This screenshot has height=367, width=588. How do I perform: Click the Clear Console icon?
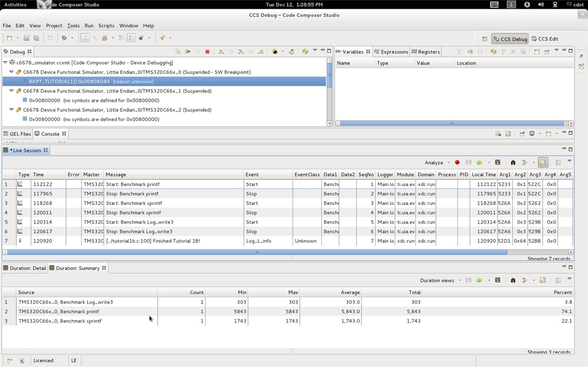tap(498, 134)
